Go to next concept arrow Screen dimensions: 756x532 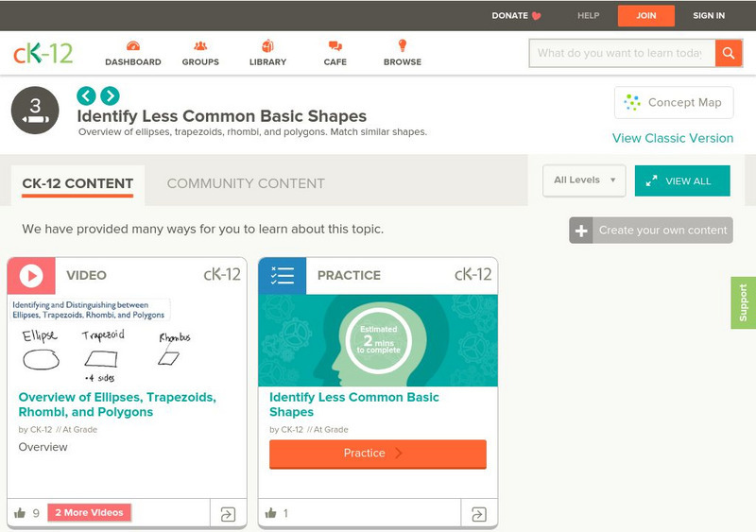click(110, 95)
